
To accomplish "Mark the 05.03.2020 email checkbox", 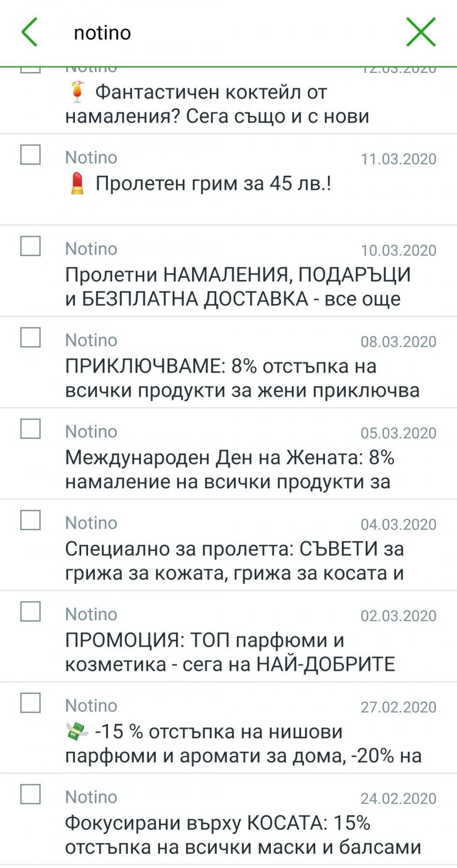I will (30, 429).
